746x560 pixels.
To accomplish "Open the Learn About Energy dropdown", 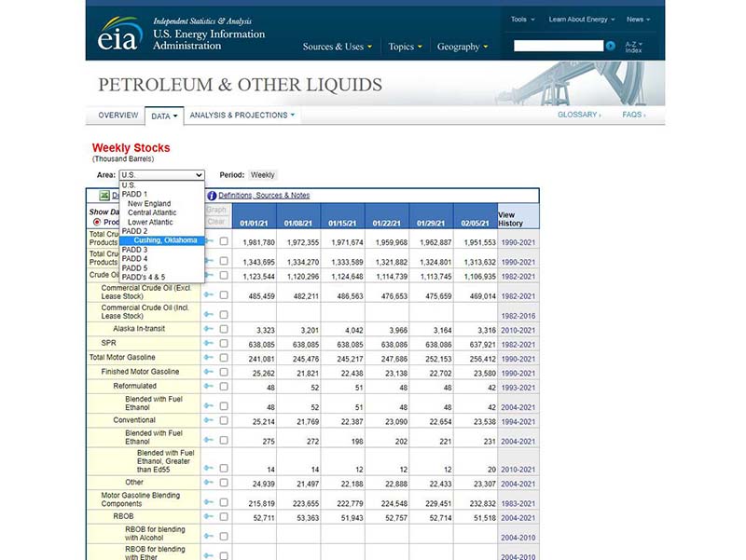I will point(581,20).
